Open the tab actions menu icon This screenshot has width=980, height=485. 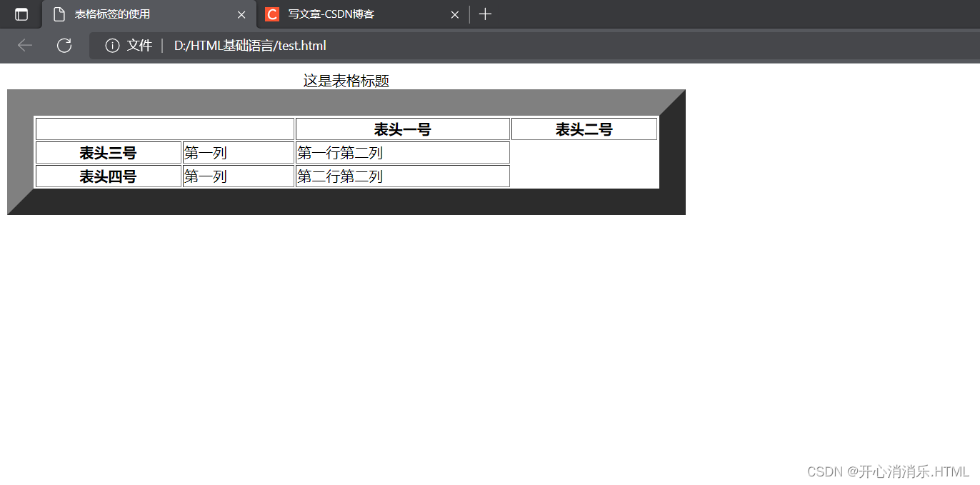[x=21, y=14]
